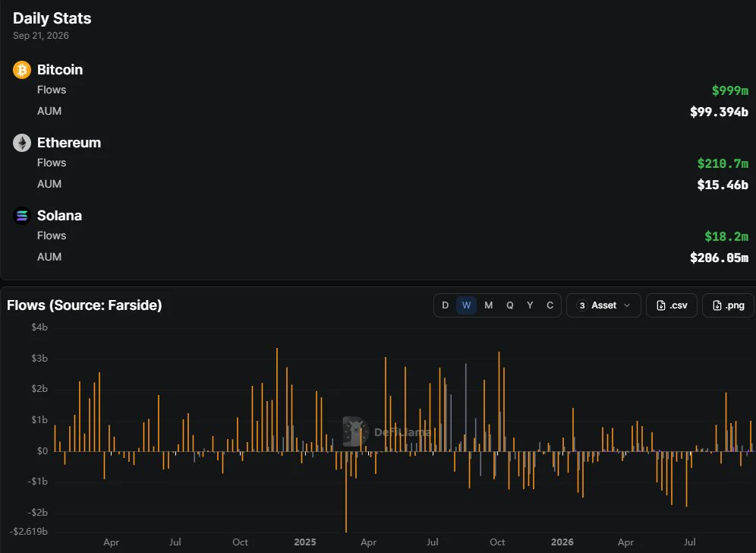Click the asset count badge showing 3
This screenshot has height=553, width=756.
click(582, 305)
